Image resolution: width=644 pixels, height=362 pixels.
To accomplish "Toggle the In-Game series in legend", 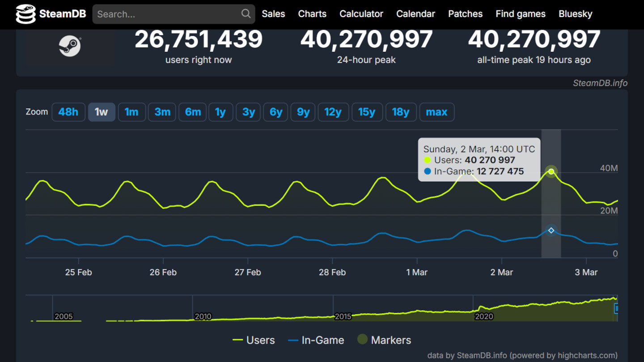I will [x=316, y=340].
